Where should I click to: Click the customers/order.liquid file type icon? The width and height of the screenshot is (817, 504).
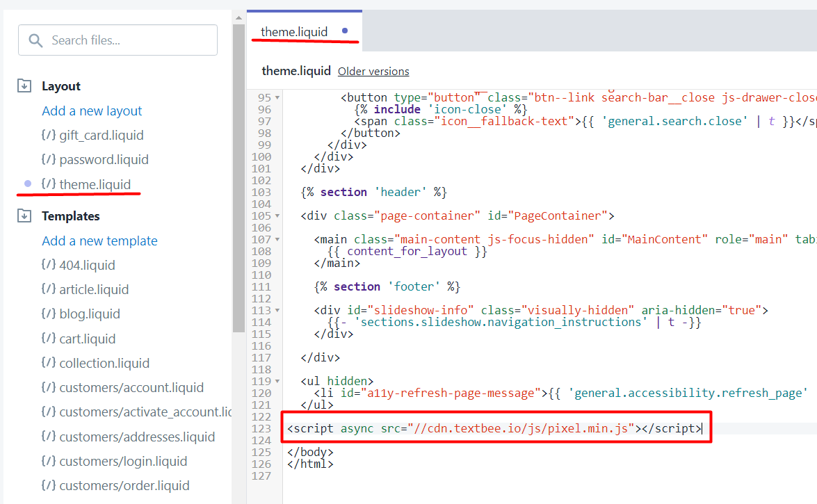(x=49, y=485)
